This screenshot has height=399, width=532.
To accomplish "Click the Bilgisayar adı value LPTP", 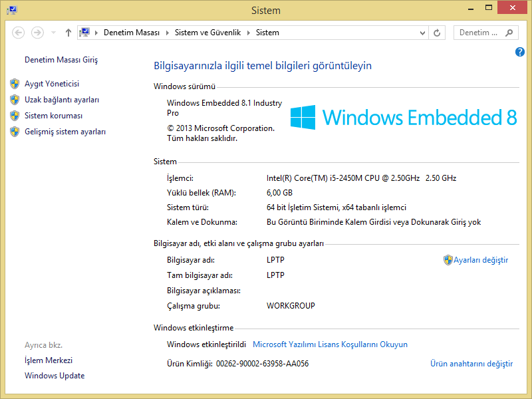I will (275, 260).
